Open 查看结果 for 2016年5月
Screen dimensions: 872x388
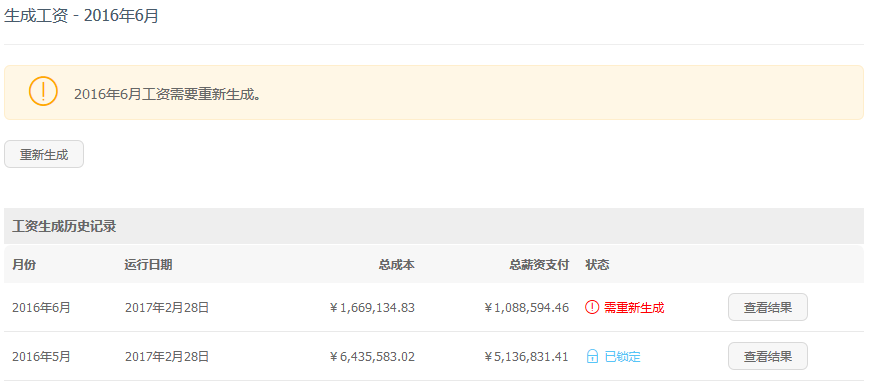(767, 356)
